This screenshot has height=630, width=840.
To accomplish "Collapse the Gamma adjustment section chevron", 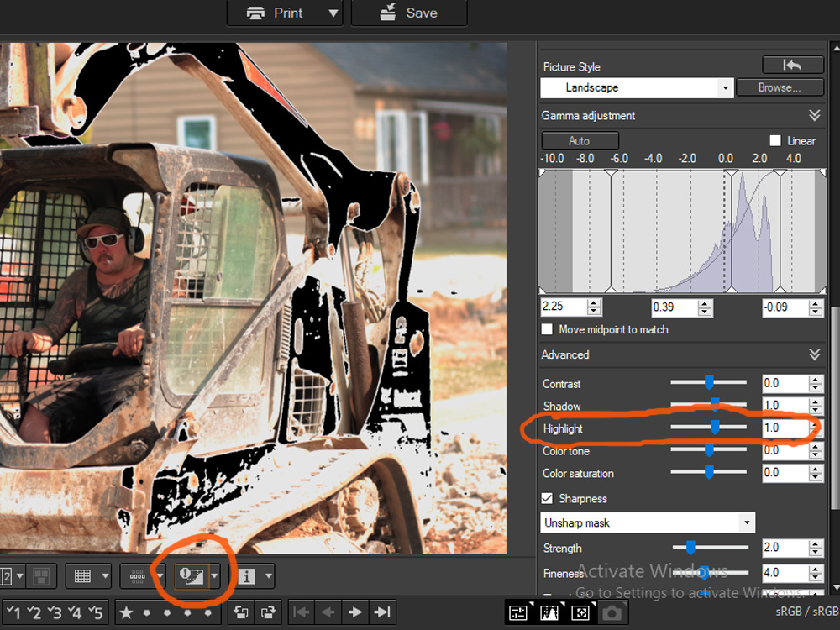I will coord(814,115).
